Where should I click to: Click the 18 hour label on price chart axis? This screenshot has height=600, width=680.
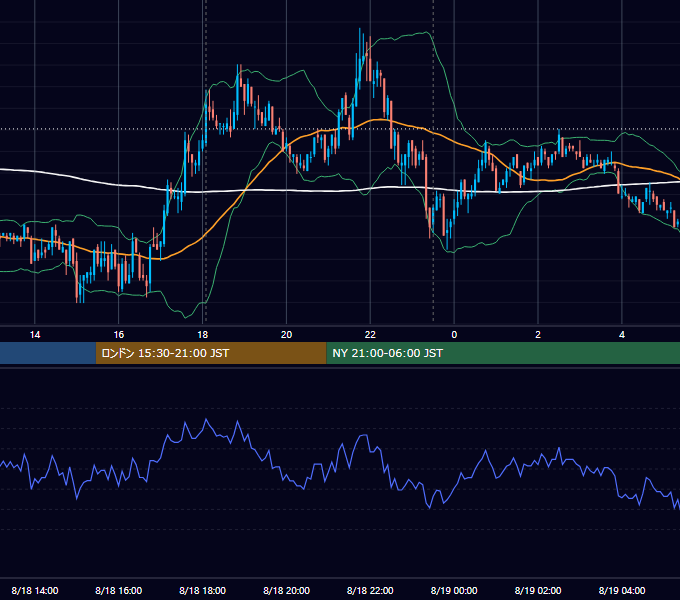point(203,335)
